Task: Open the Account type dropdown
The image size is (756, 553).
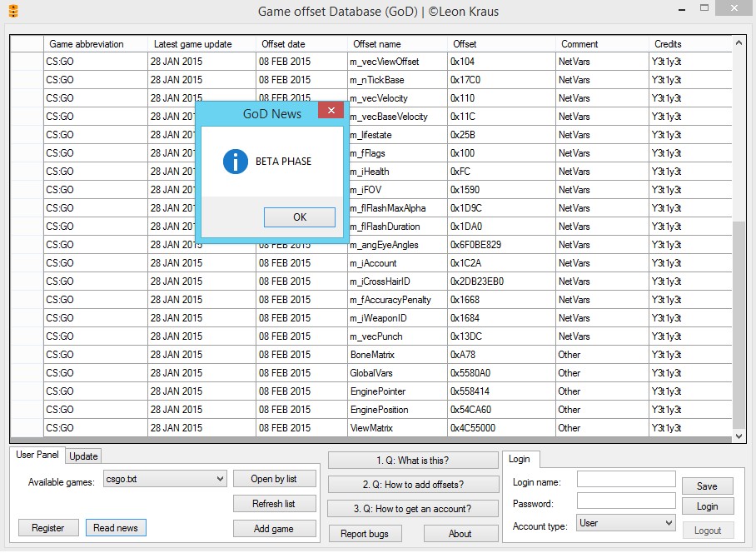Action: tap(626, 523)
